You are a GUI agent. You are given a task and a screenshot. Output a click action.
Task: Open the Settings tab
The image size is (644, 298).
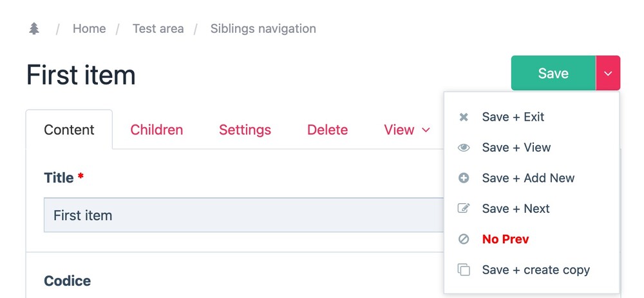point(245,130)
